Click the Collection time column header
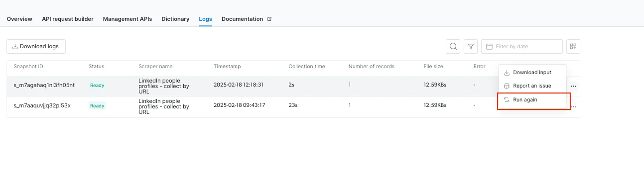The height and width of the screenshot is (189, 644). point(307,67)
